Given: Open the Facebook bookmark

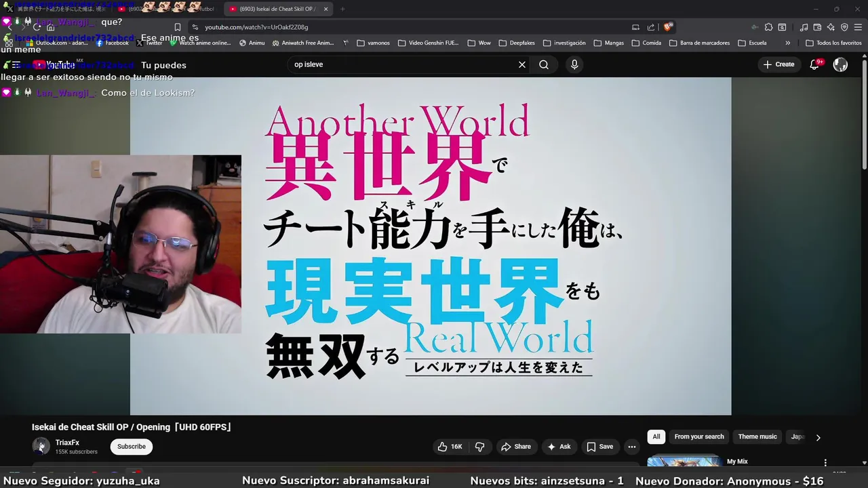Looking at the screenshot, I should click(112, 43).
